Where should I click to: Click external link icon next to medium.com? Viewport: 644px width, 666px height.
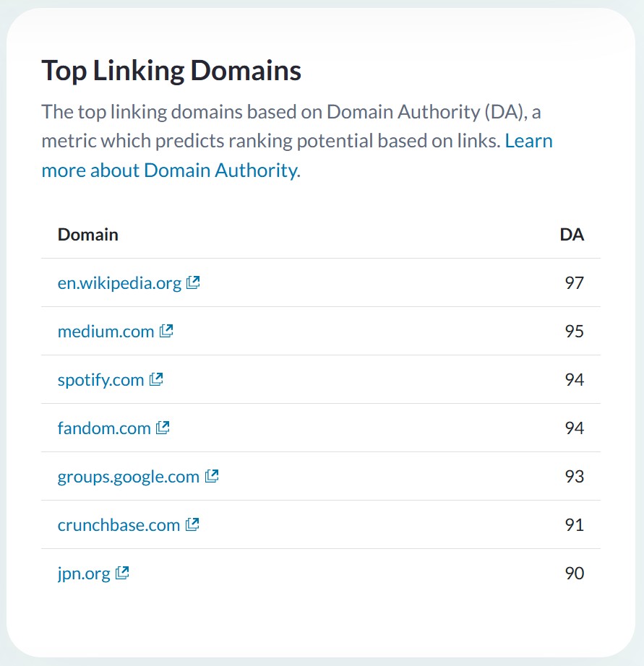click(166, 331)
